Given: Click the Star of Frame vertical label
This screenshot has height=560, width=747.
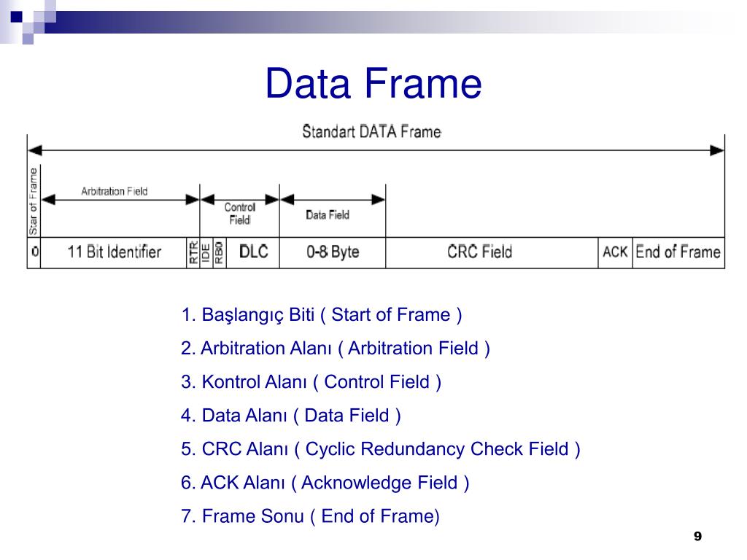Looking at the screenshot, I should point(34,201).
